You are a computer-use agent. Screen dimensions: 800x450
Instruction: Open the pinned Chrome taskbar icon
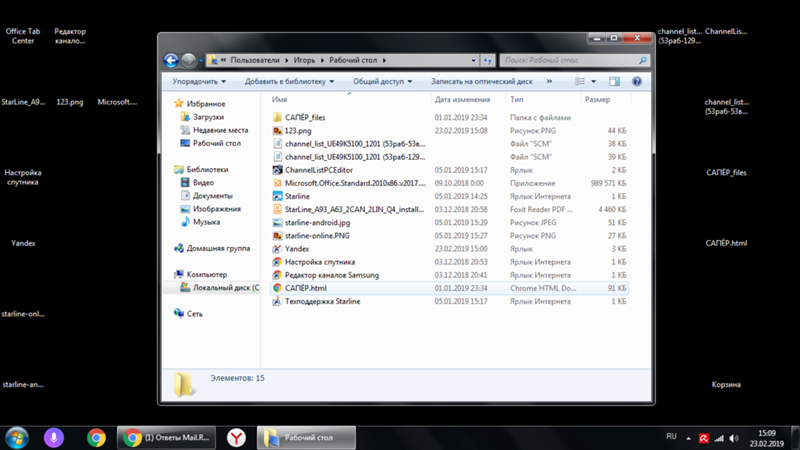(96, 438)
